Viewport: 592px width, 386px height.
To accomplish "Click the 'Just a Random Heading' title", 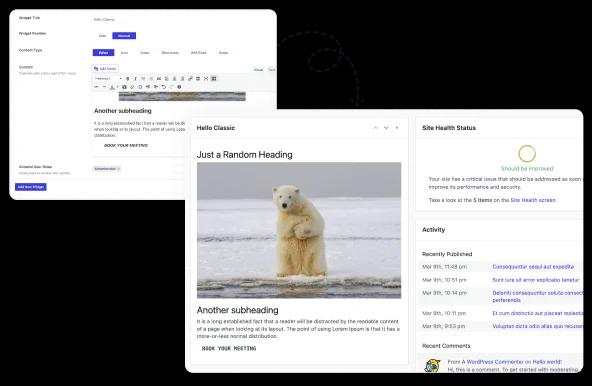I will coord(244,155).
